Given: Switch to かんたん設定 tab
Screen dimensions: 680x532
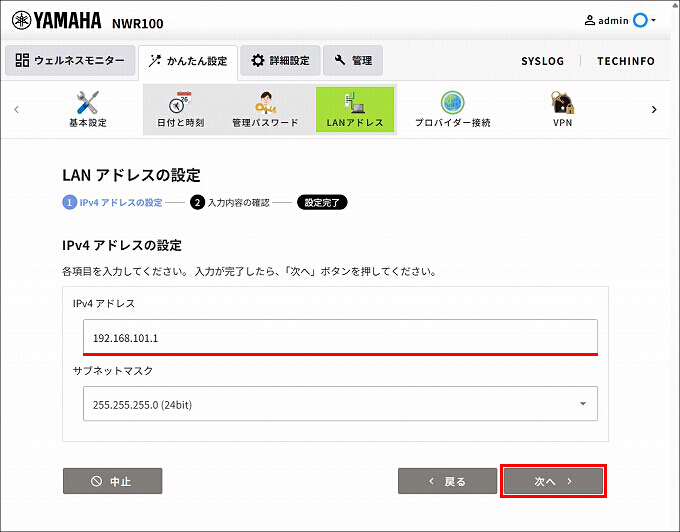Looking at the screenshot, I should click(188, 61).
